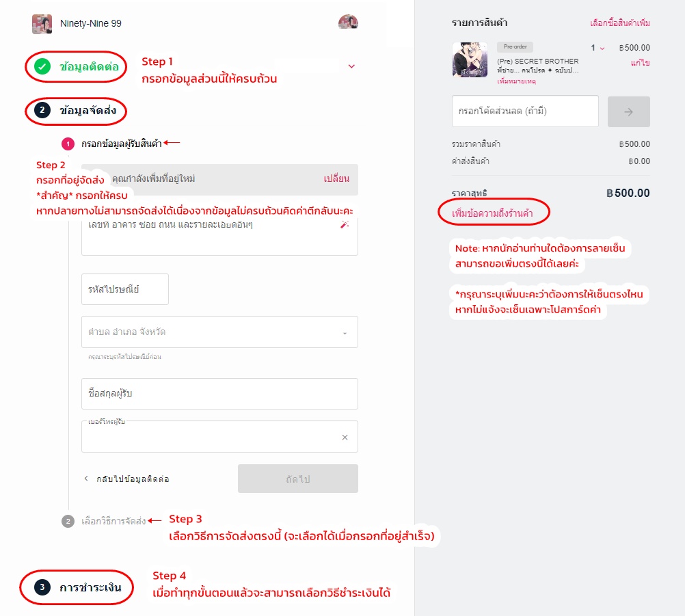The image size is (685, 616).
Task: Click the step 3 การชำระเงิน number badge
Action: [x=42, y=587]
